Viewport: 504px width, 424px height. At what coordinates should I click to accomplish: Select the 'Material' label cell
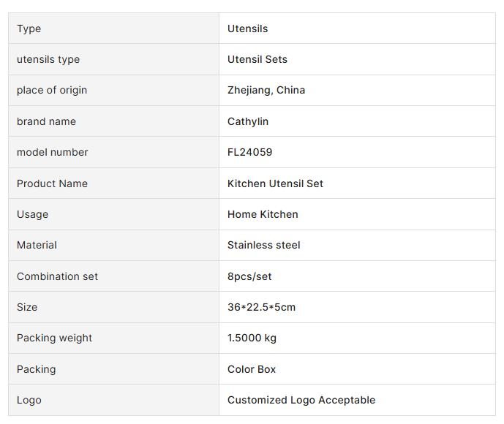[37, 245]
